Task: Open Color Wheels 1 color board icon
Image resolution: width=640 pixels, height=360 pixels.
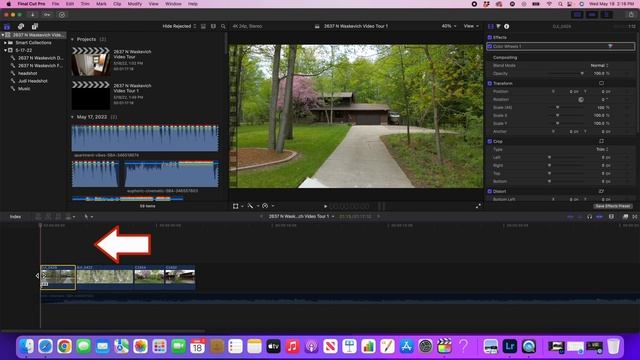Action: [x=610, y=46]
